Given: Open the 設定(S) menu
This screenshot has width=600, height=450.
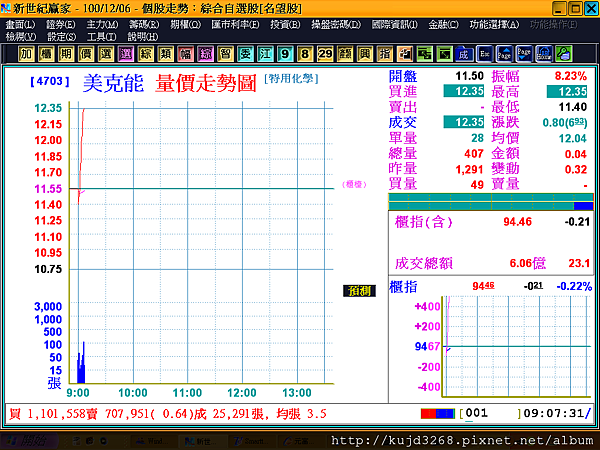Looking at the screenshot, I should coord(62,37).
